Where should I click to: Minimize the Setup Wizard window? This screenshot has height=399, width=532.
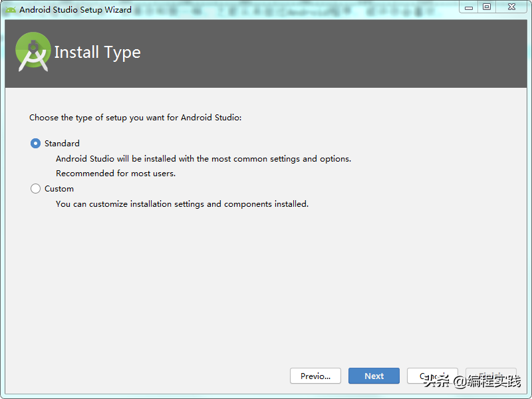click(x=469, y=7)
